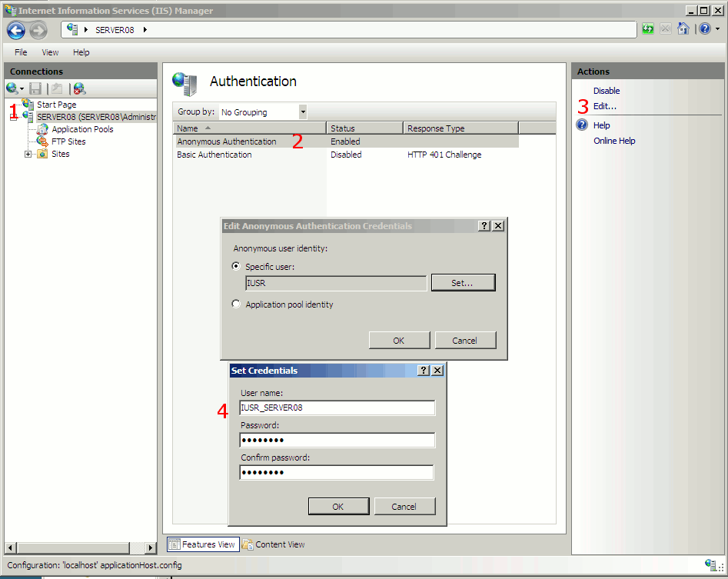Image resolution: width=728 pixels, height=579 pixels.
Task: Sort by the Response Type column header
Action: tap(460, 128)
